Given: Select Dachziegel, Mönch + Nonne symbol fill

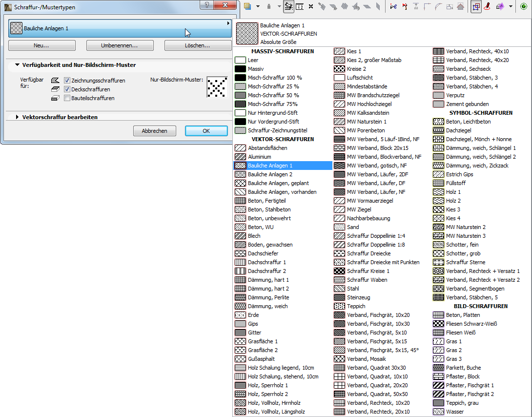Looking at the screenshot, I should pyautogui.click(x=481, y=139).
